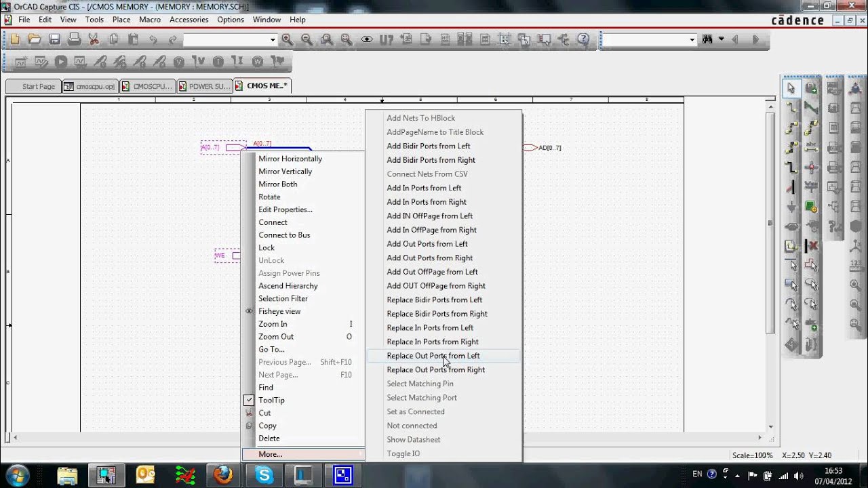Click the Print icon
This screenshot has width=868, height=488.
74,39
